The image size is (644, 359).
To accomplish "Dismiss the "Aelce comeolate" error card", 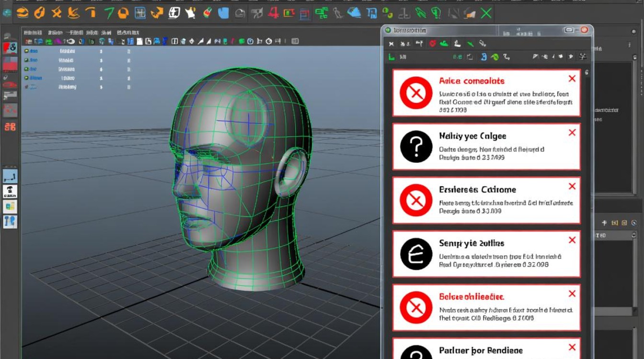I will pos(572,79).
